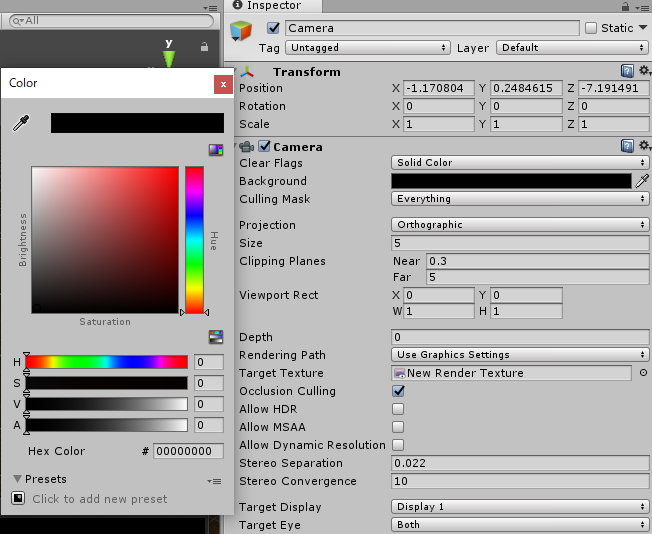Image resolution: width=652 pixels, height=534 pixels.
Task: Collapse the Presets section triangle
Action: tap(17, 479)
